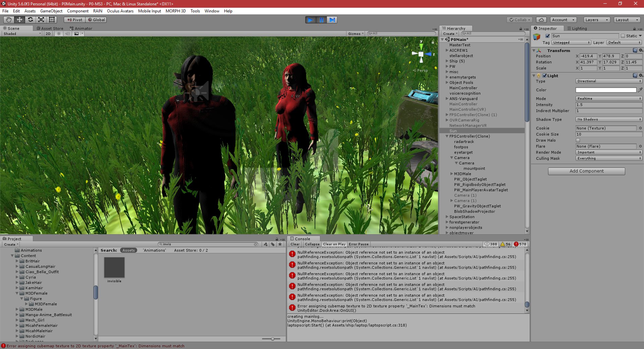Open the cloud Services button
Viewport: 644px width, 349px height.
click(541, 20)
